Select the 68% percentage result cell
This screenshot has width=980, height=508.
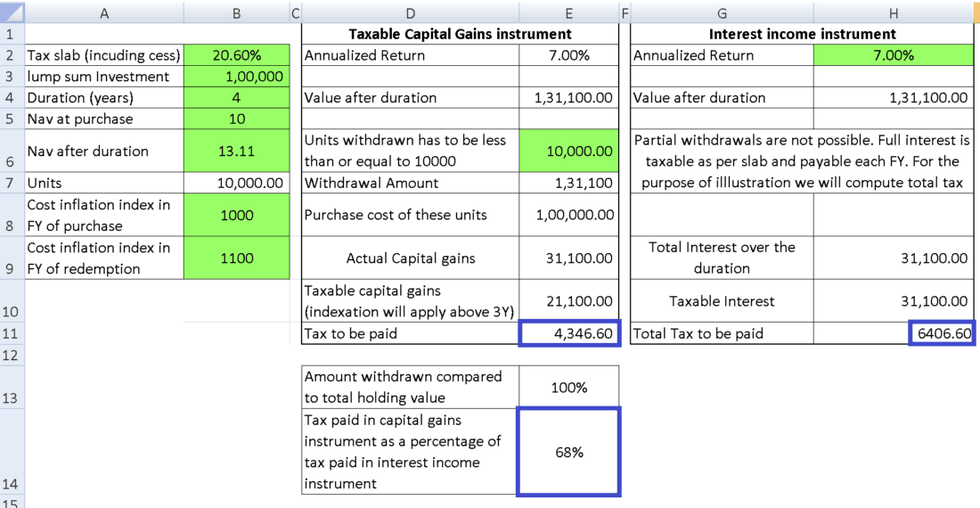click(x=568, y=452)
